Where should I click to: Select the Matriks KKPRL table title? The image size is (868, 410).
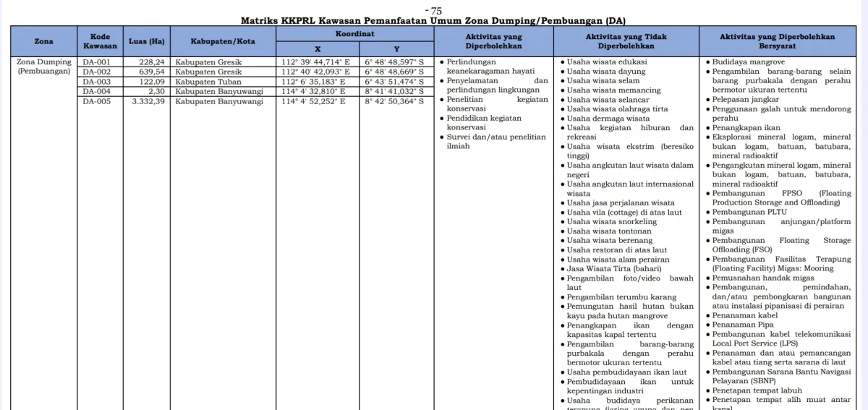click(433, 21)
